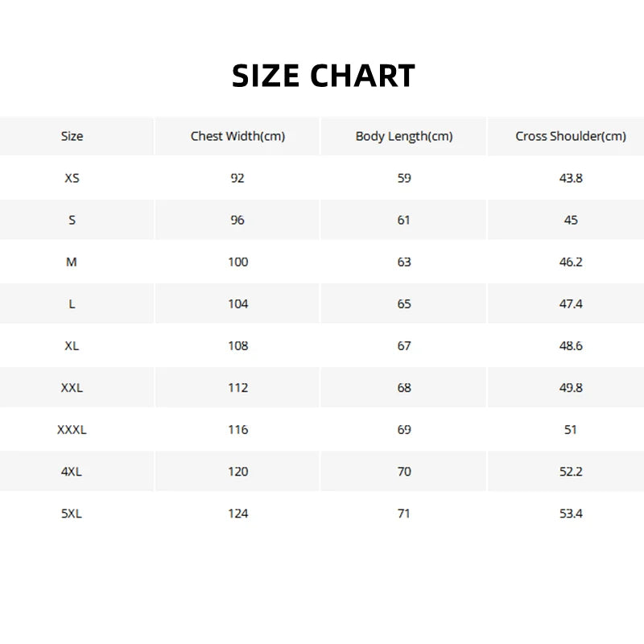Image resolution: width=644 pixels, height=644 pixels.
Task: Click cross shoulder value 48.6
Action: click(x=571, y=346)
